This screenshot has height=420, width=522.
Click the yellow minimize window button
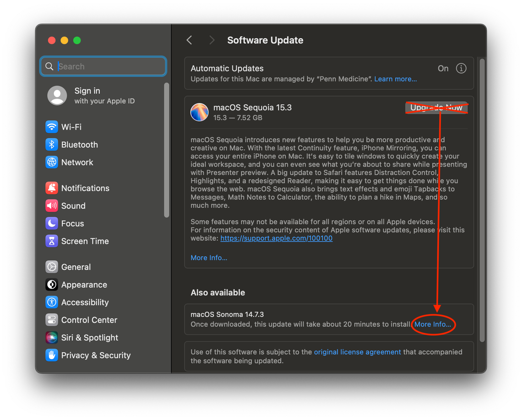pos(64,40)
